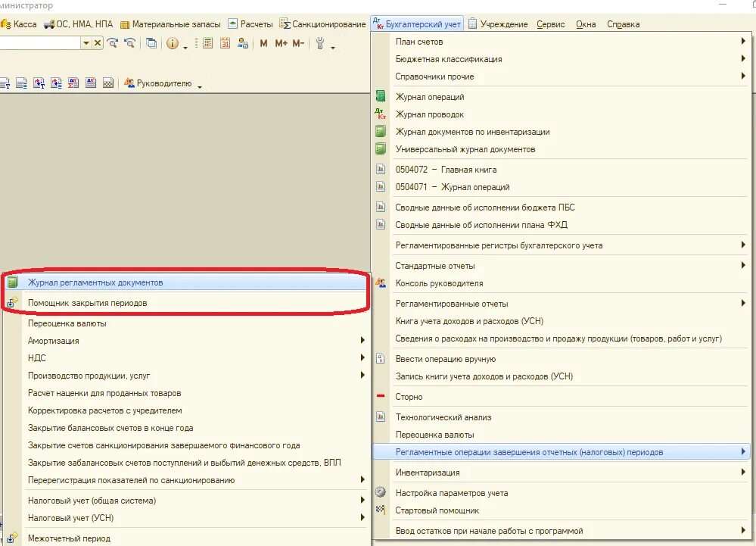Expand the Стандартные отчеты submenu
Image resolution: width=756 pixels, height=546 pixels.
point(743,265)
